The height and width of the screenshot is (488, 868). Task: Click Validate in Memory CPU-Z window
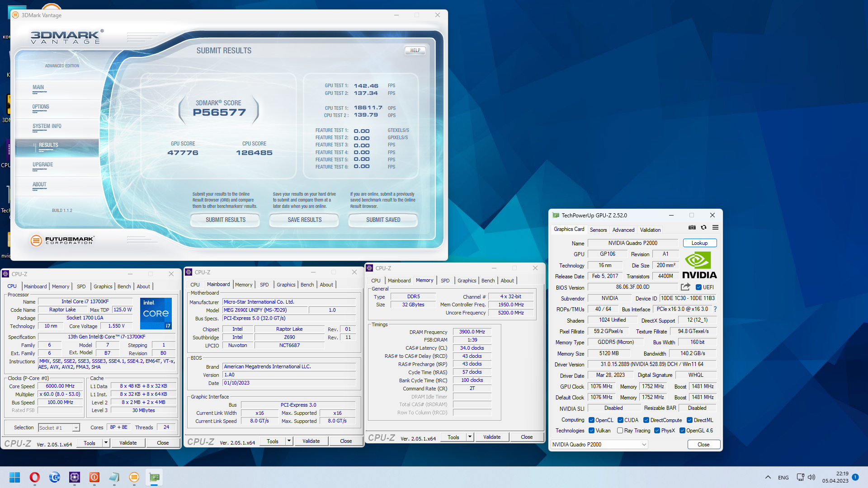tap(492, 437)
